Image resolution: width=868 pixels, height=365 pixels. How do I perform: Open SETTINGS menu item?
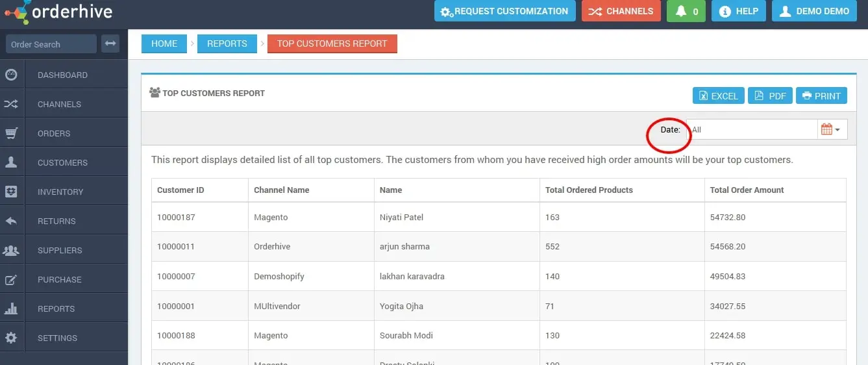tap(57, 338)
